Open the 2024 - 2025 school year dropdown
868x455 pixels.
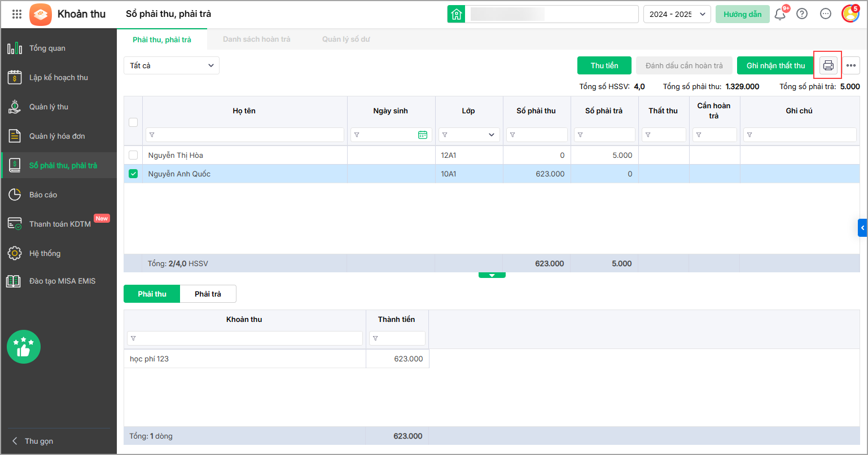pyautogui.click(x=677, y=14)
